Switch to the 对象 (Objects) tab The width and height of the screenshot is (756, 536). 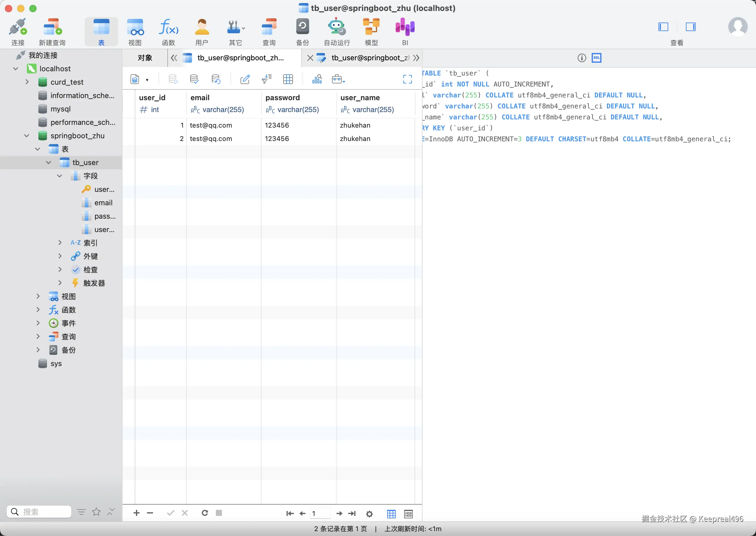pos(145,58)
